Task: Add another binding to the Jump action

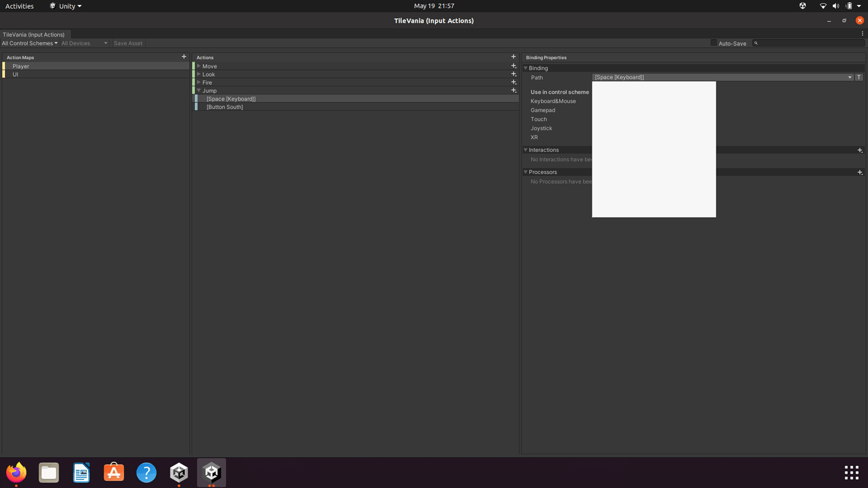Action: tap(513, 91)
